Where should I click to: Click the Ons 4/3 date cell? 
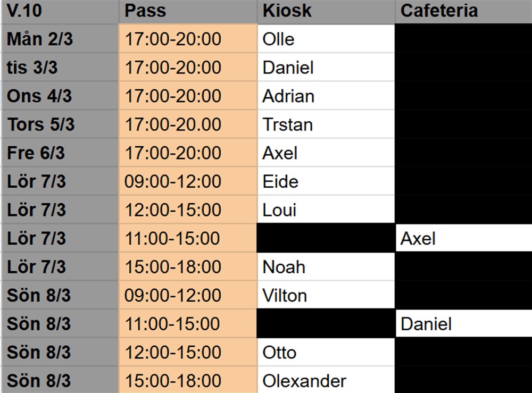60,96
